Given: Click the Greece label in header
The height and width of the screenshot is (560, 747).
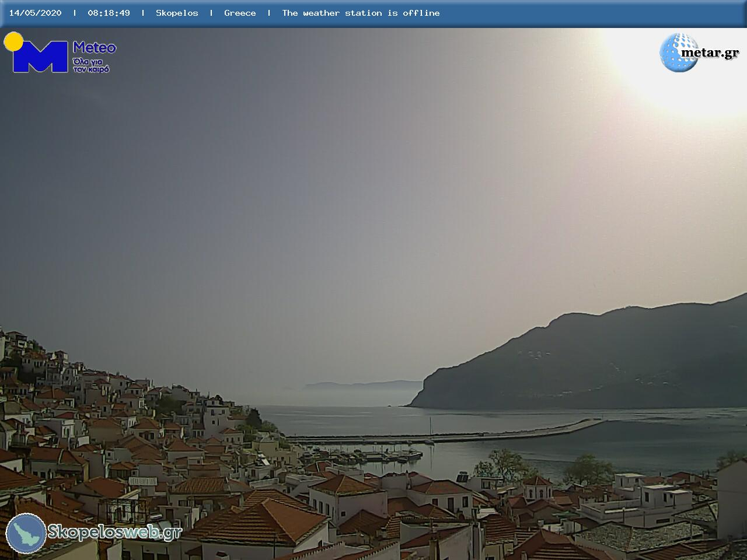Looking at the screenshot, I should [x=240, y=13].
